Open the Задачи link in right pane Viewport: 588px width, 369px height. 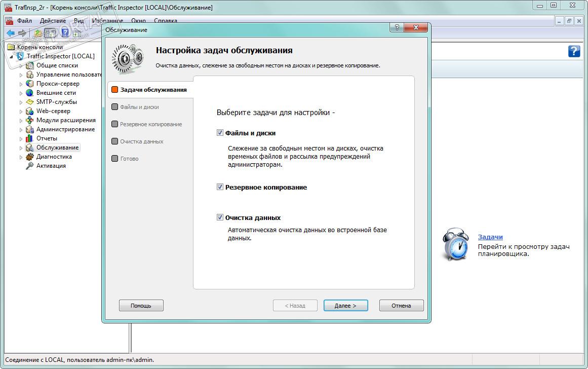point(490,237)
